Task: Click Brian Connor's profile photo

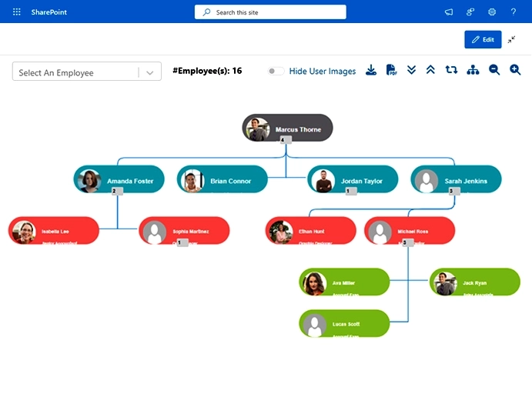Action: pos(192,181)
